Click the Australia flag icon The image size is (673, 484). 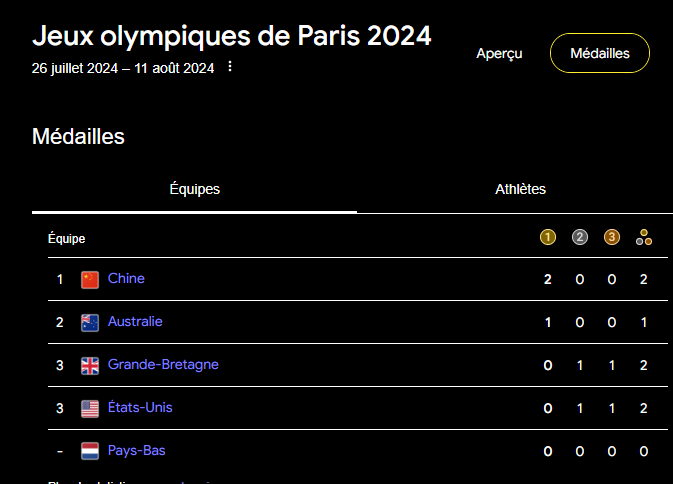90,322
